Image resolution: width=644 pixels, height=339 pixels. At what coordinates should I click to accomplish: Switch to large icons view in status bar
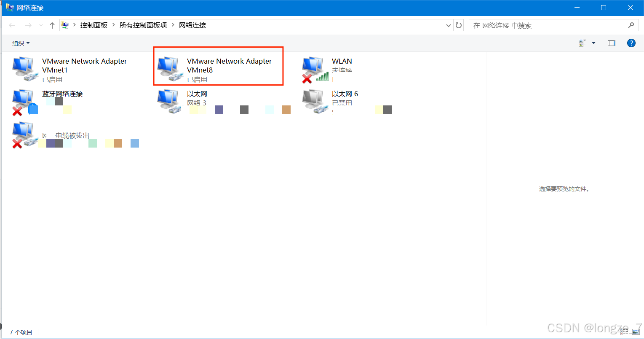coord(636,333)
